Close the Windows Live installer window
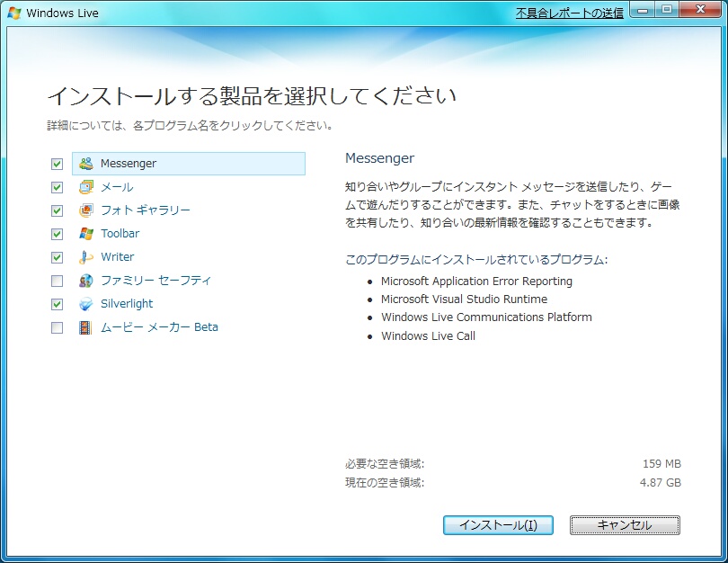Screen dimensions: 728x563 [x=701, y=10]
